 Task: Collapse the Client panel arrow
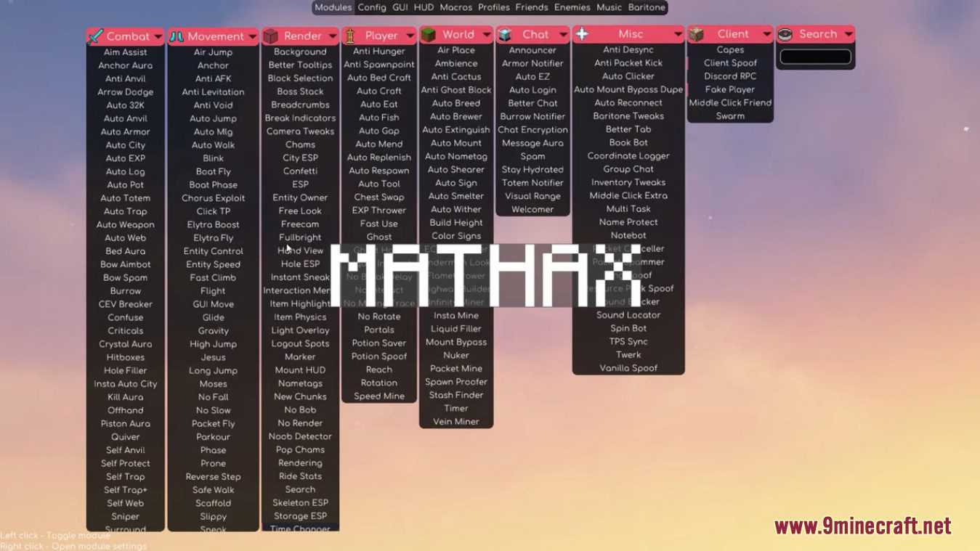click(x=766, y=34)
